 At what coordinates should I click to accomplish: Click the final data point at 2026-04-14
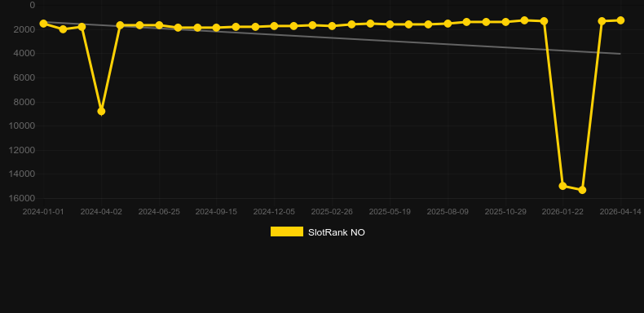pyautogui.click(x=620, y=20)
